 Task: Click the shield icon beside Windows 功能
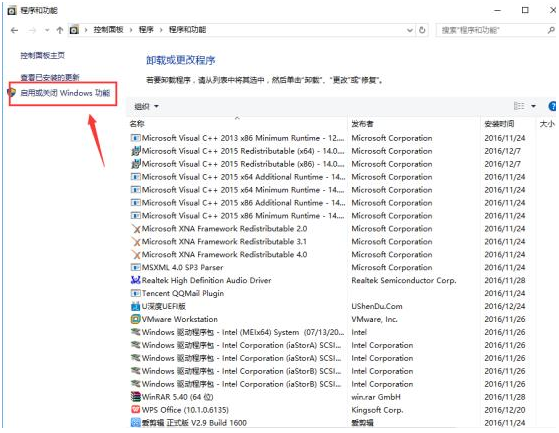click(x=12, y=93)
